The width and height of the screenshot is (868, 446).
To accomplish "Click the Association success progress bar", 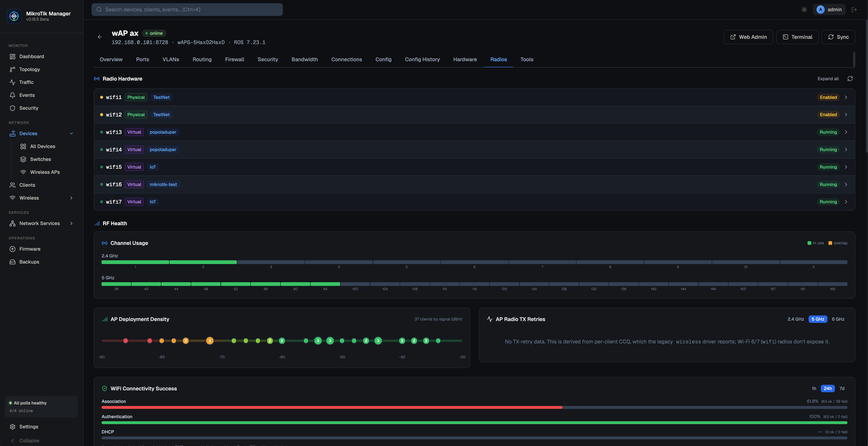I will 474,408.
